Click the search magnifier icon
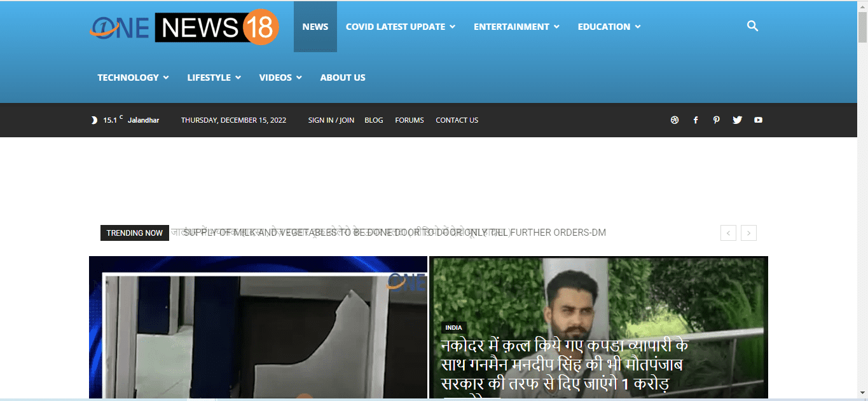Viewport: 868px width, 401px height. pos(752,27)
